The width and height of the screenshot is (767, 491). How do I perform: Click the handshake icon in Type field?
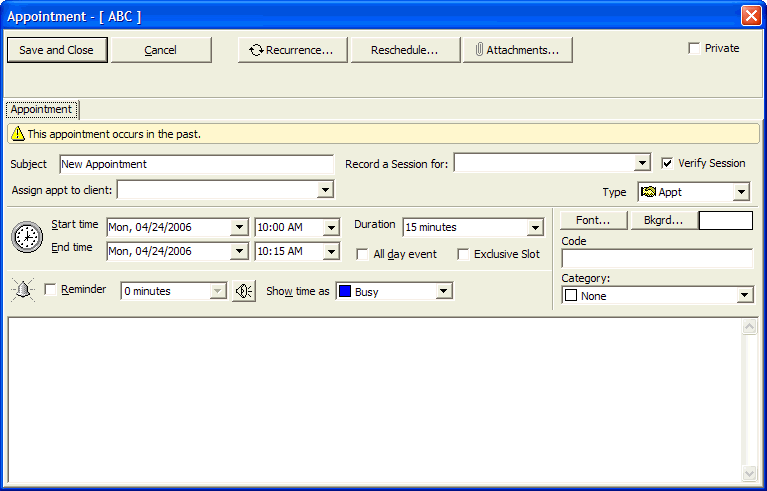(648, 192)
